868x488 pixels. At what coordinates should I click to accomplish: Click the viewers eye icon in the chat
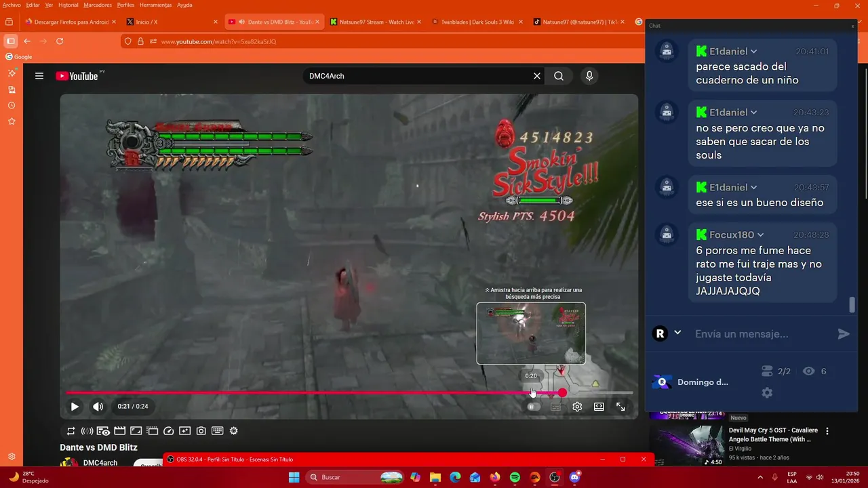(x=808, y=371)
